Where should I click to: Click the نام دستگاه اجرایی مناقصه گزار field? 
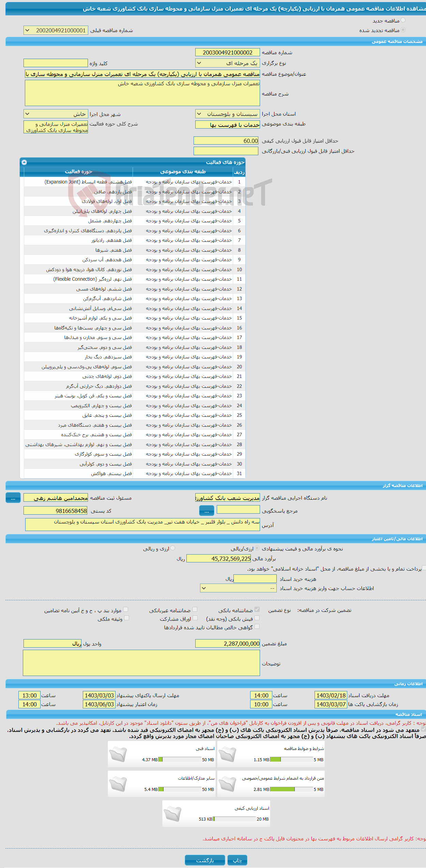point(228,498)
